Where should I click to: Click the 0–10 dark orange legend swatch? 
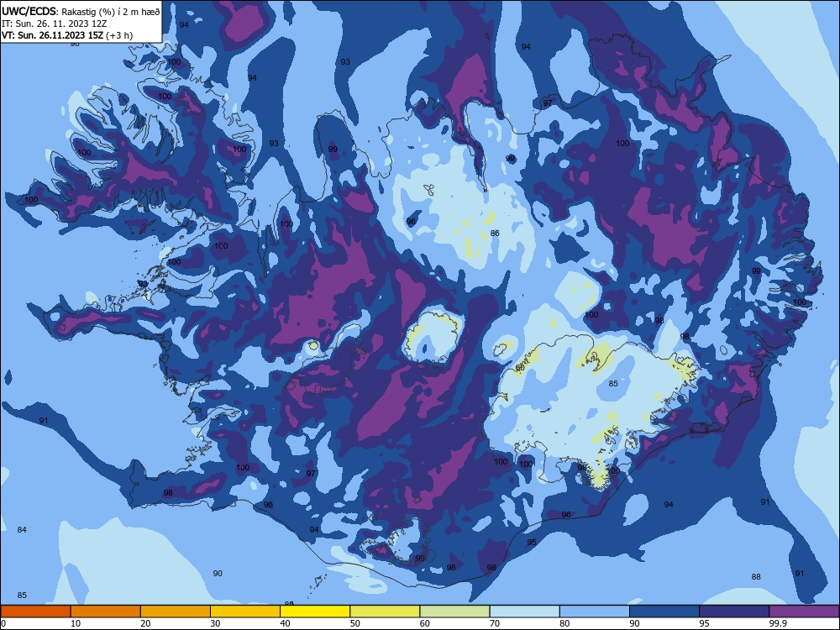35,612
